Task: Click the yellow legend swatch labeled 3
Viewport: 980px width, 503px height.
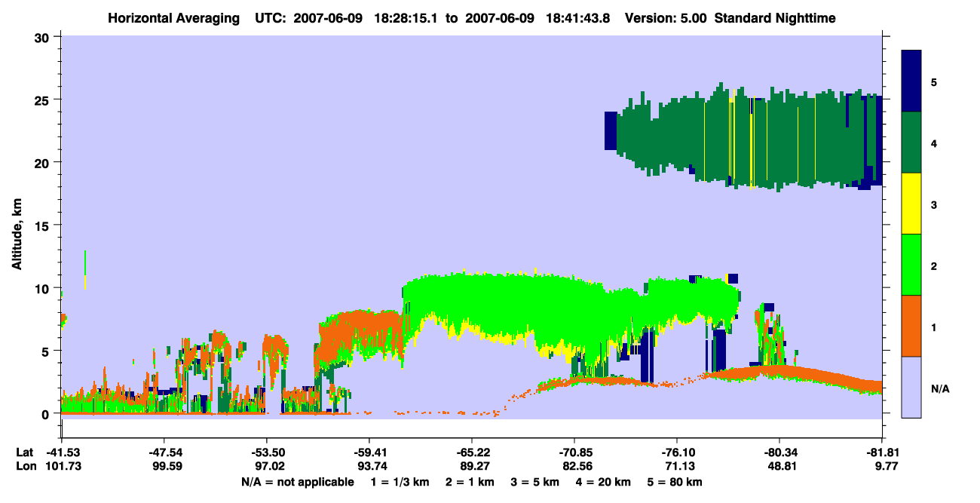Action: pyautogui.click(x=912, y=204)
